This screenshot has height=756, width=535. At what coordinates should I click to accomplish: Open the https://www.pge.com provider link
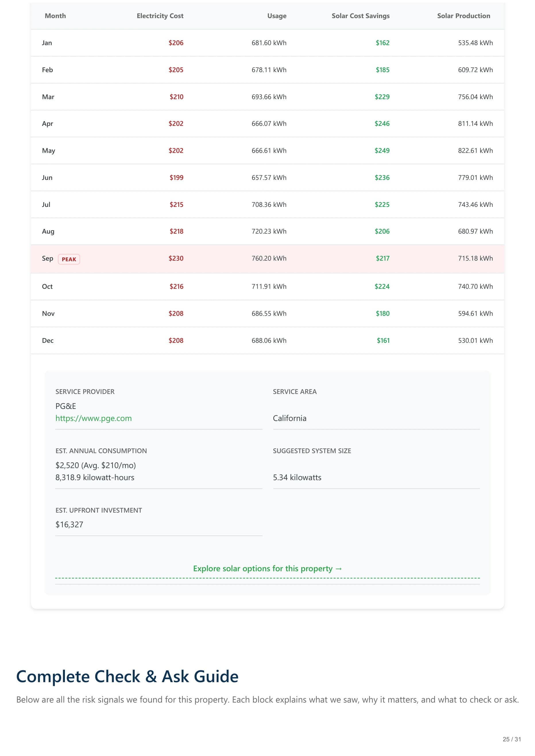(94, 418)
